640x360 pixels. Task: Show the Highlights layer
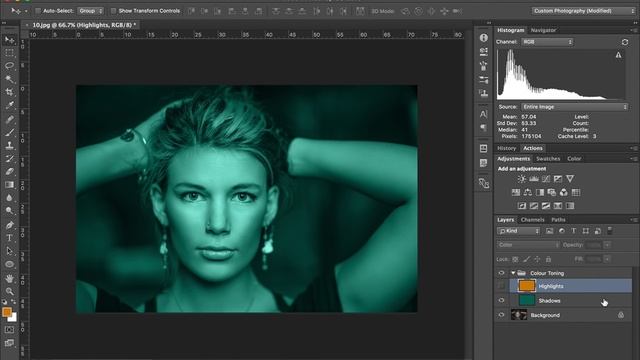tap(501, 286)
